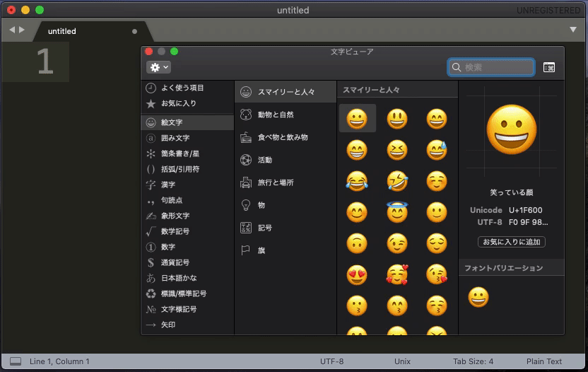The height and width of the screenshot is (372, 588).
Task: Select the winking face emoji
Action: (x=397, y=243)
